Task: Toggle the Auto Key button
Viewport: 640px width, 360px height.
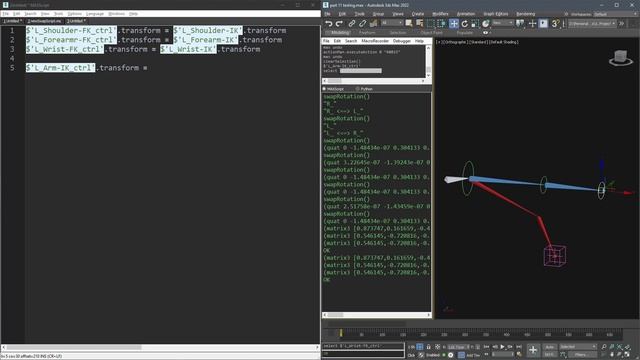Action: pos(549,347)
